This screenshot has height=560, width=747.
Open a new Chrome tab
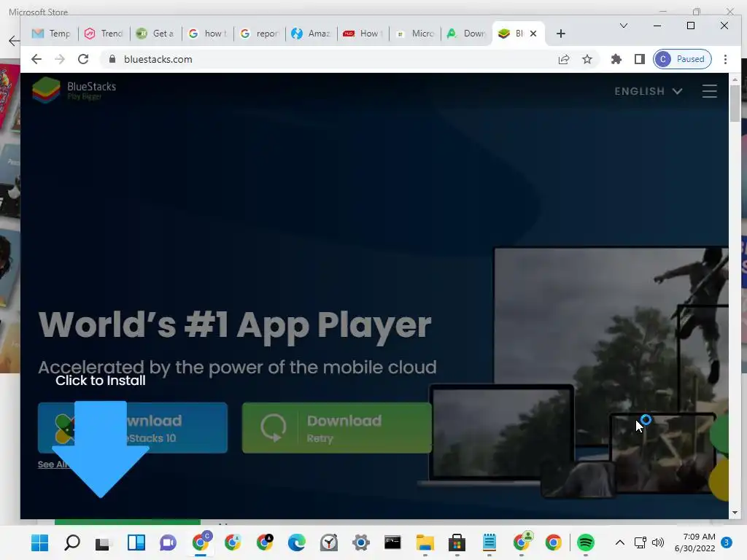(561, 34)
